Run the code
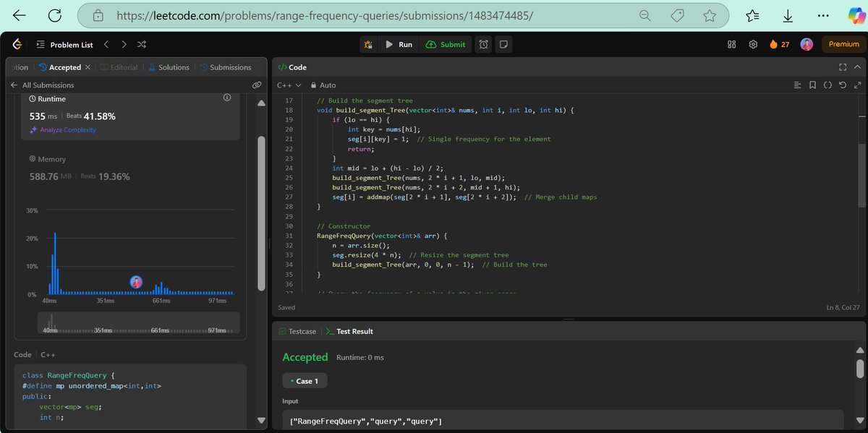The height and width of the screenshot is (433, 868). click(398, 44)
